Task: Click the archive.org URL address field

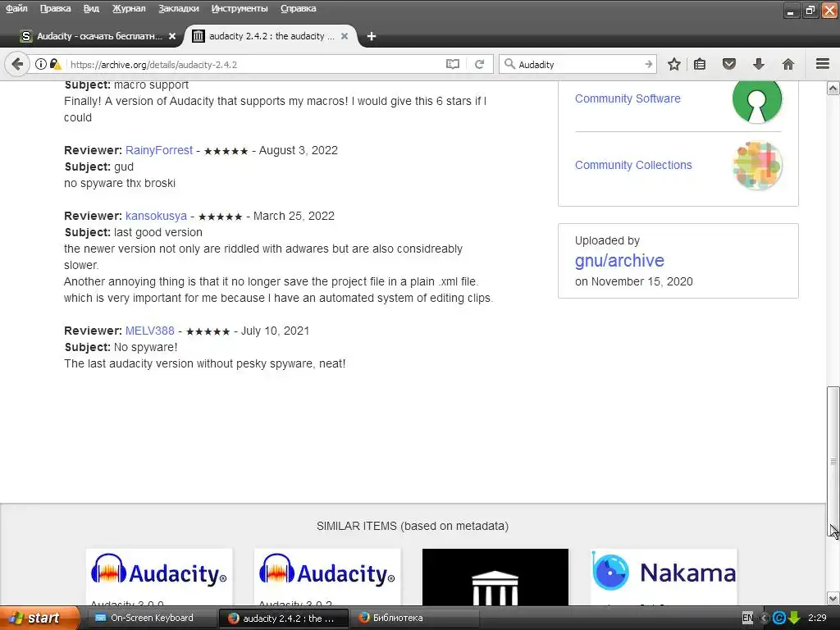Action: tap(254, 64)
